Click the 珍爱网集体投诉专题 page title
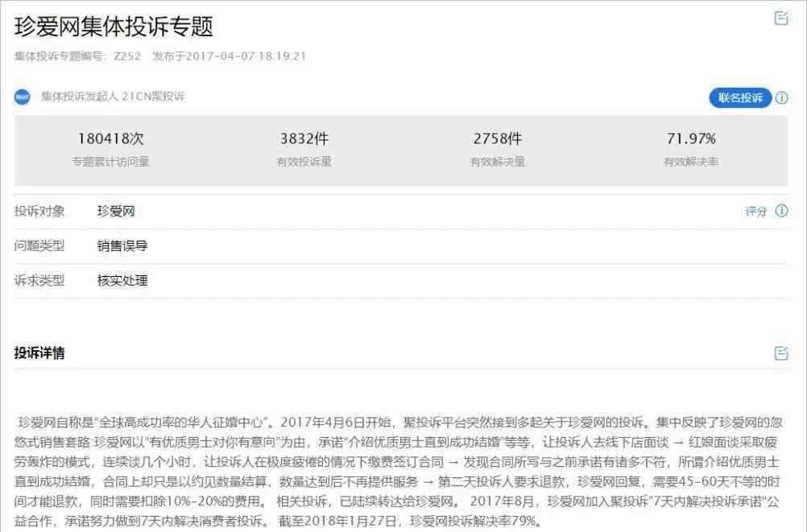807x532 pixels. coord(114,27)
